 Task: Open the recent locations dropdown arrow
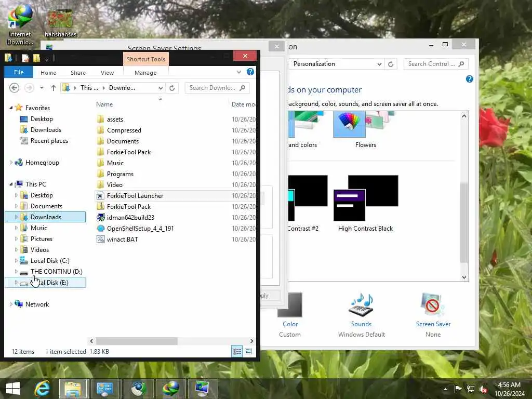point(42,88)
